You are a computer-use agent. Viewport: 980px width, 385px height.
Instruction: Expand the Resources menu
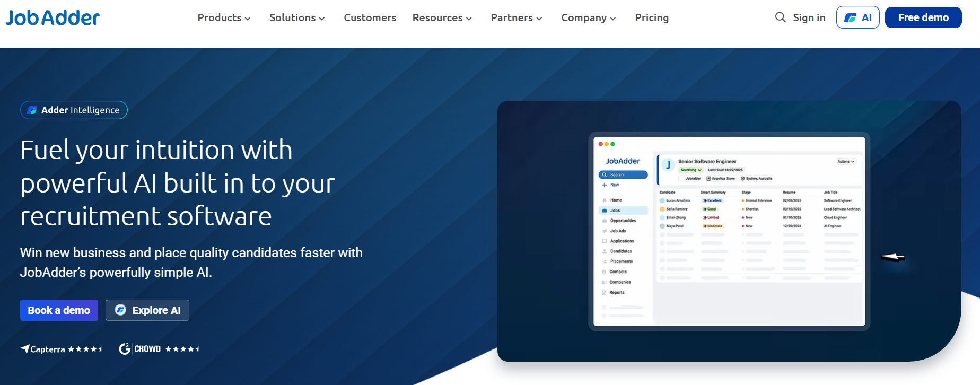coord(442,17)
